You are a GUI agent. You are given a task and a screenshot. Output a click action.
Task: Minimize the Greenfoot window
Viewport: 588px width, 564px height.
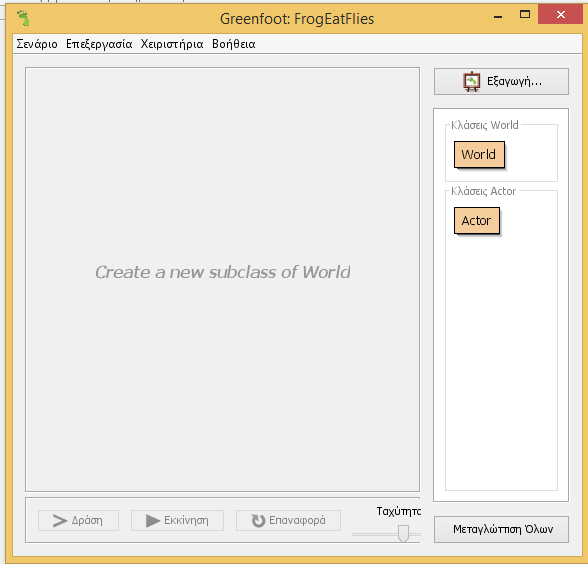[498, 16]
